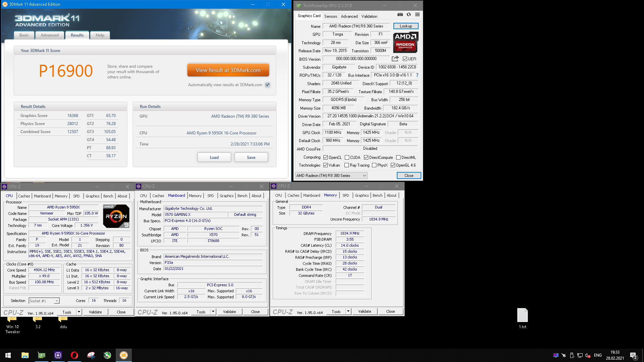This screenshot has width=644, height=362.
Task: Open the GPU-Z hamburger menu
Action: point(417,15)
